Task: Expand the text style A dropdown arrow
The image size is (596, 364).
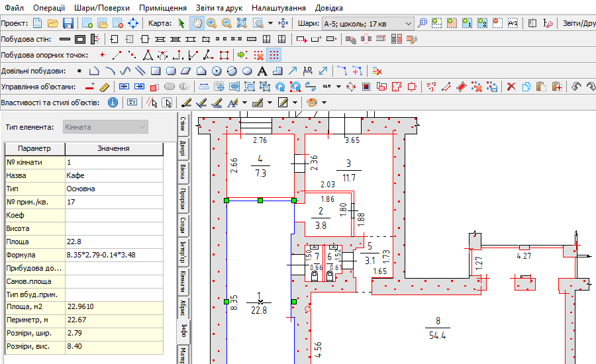Action: click(x=244, y=103)
